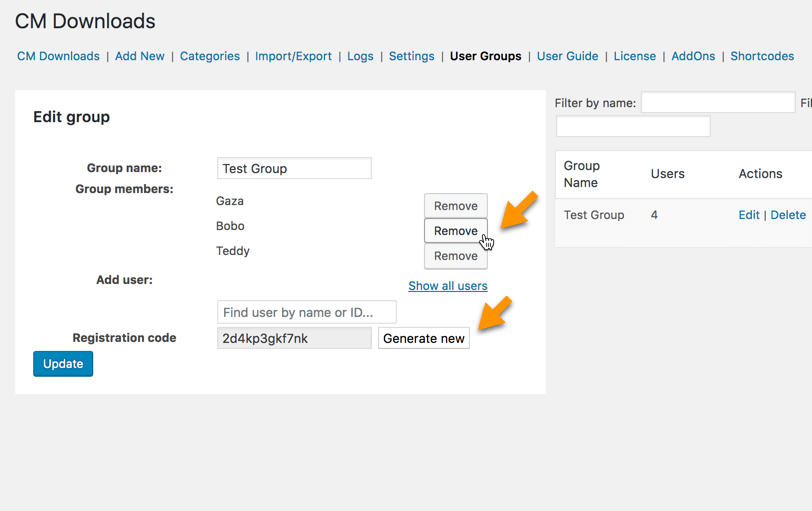Open the Categories link
Image resolution: width=812 pixels, height=511 pixels.
pos(209,56)
